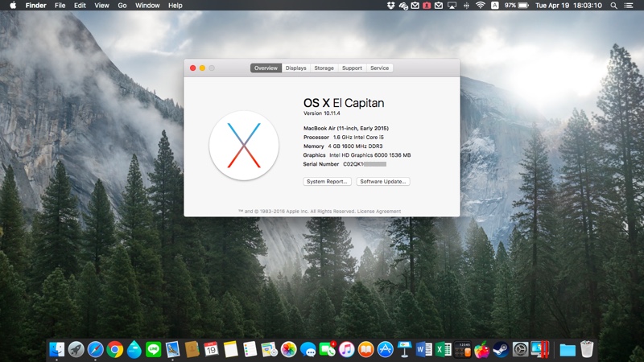Click Dropbox icon in menu bar
This screenshot has height=362, width=644.
click(x=390, y=6)
